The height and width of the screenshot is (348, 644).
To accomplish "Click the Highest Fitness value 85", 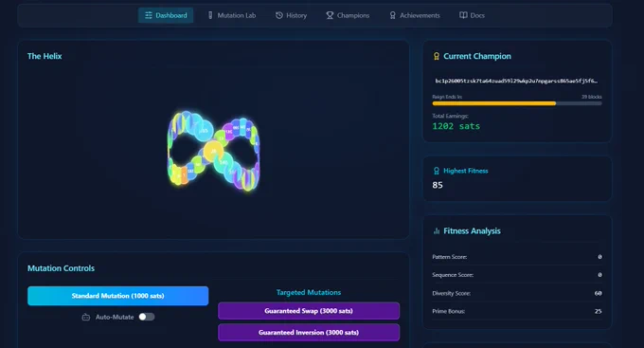I will [438, 185].
